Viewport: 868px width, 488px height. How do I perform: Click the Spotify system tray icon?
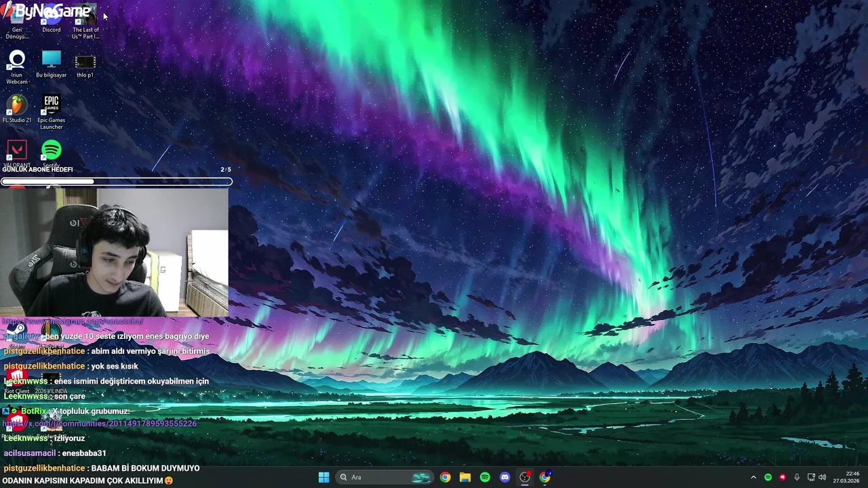pos(768,477)
